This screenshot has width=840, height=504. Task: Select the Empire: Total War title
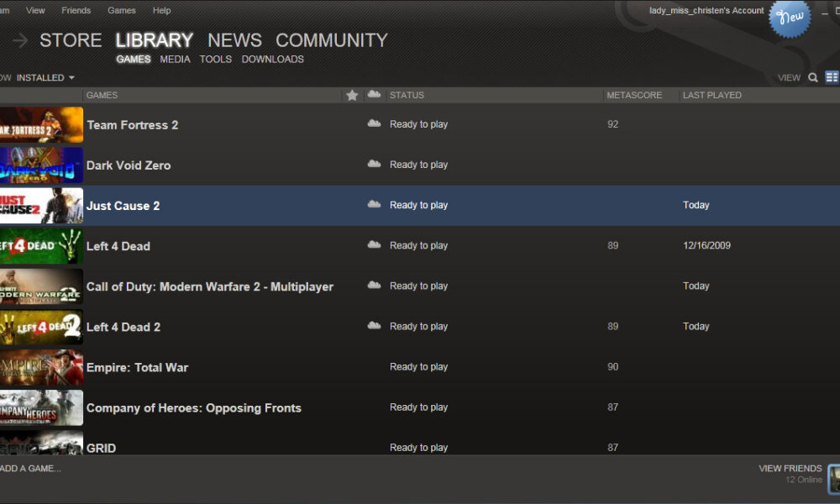pyautogui.click(x=137, y=367)
